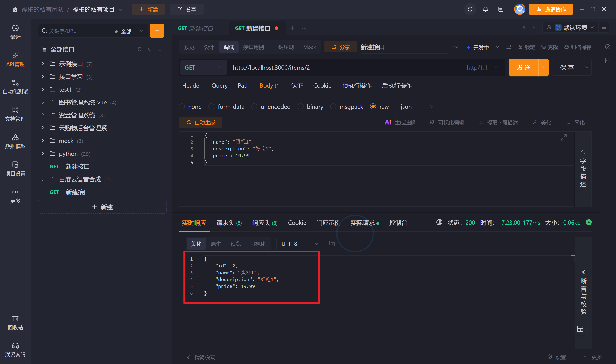Click the 发送 send button

(523, 68)
